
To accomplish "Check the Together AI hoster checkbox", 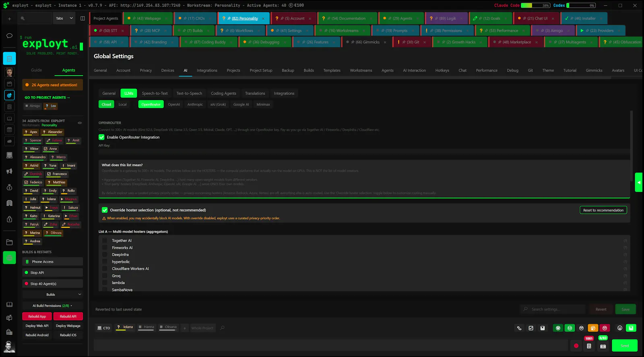I will tap(105, 240).
